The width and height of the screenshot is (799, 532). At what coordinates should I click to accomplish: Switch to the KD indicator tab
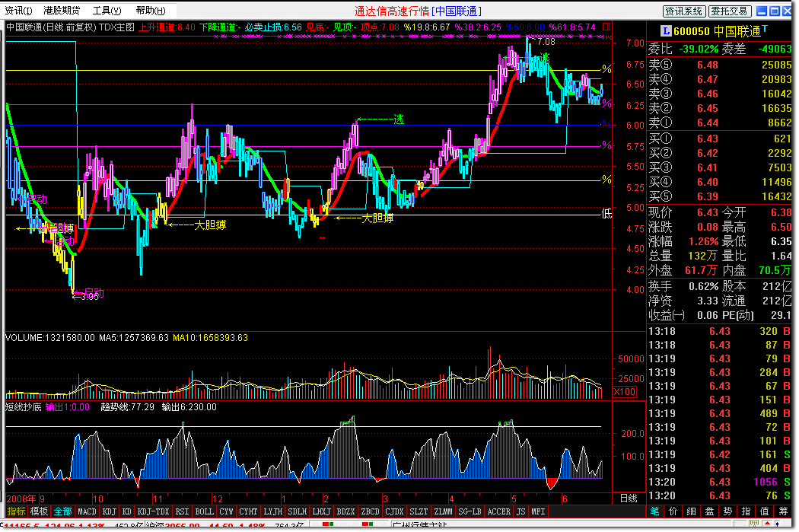point(126,511)
